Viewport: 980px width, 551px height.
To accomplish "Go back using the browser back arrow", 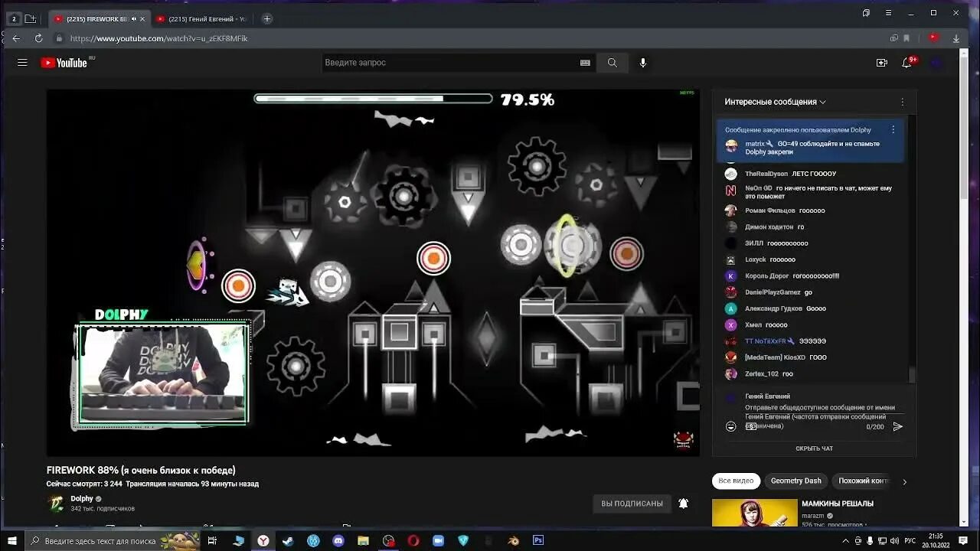I will click(16, 38).
